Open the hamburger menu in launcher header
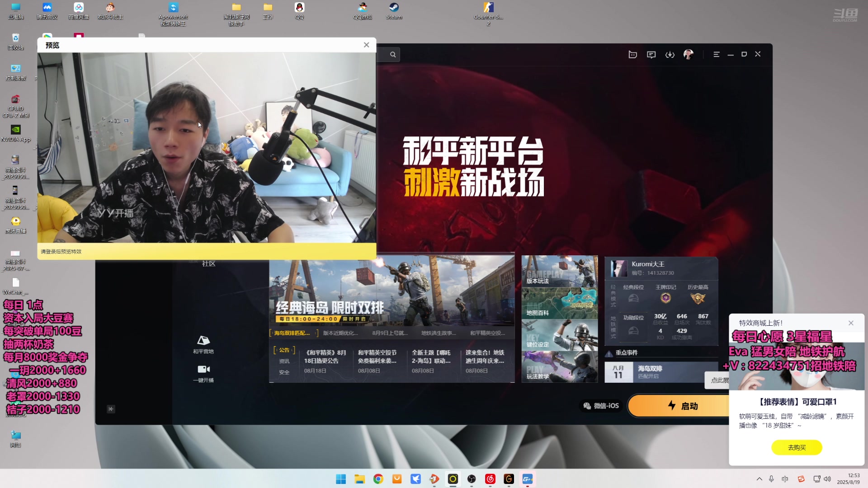 pyautogui.click(x=716, y=54)
